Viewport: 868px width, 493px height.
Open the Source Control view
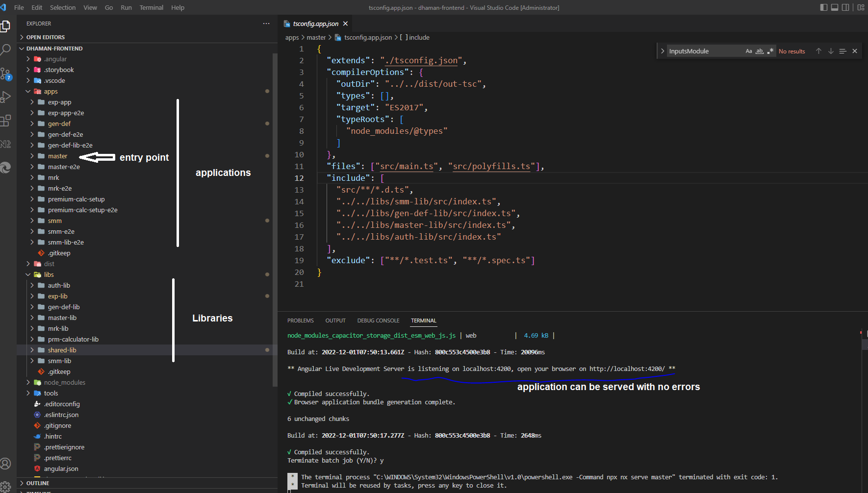pos(6,74)
